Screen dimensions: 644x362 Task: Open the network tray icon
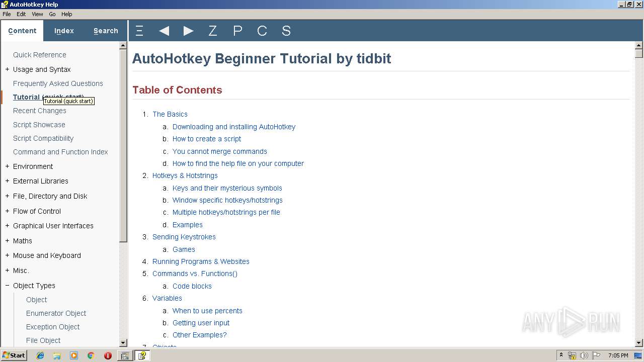pos(572,355)
